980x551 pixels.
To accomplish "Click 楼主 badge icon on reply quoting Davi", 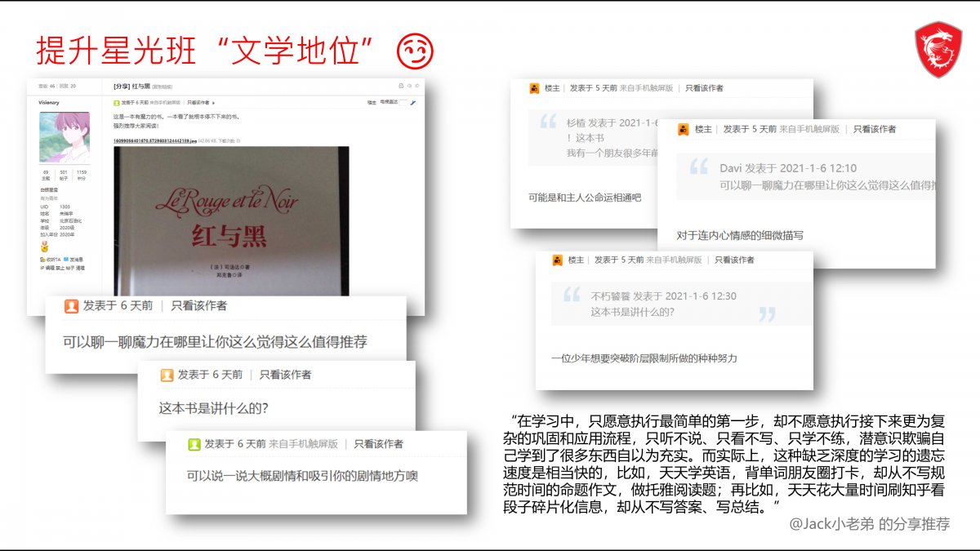I will pos(682,129).
